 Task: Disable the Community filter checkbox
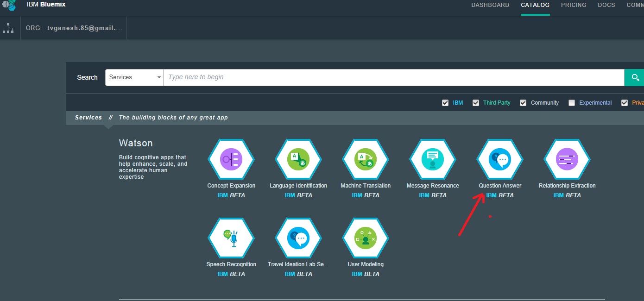pyautogui.click(x=523, y=103)
